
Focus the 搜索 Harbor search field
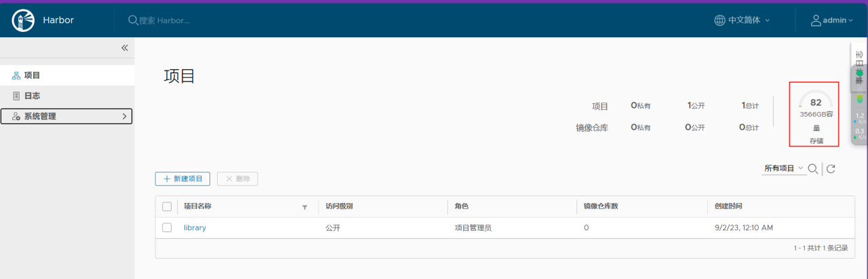[x=164, y=20]
